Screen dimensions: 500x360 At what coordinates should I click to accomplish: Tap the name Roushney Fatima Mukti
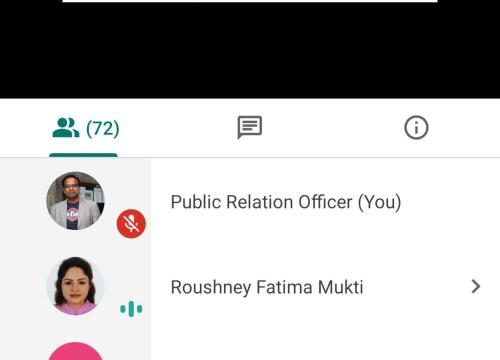click(x=267, y=287)
